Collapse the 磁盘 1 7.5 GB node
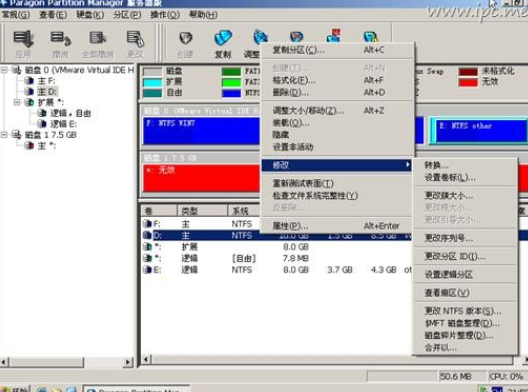 click(4, 135)
